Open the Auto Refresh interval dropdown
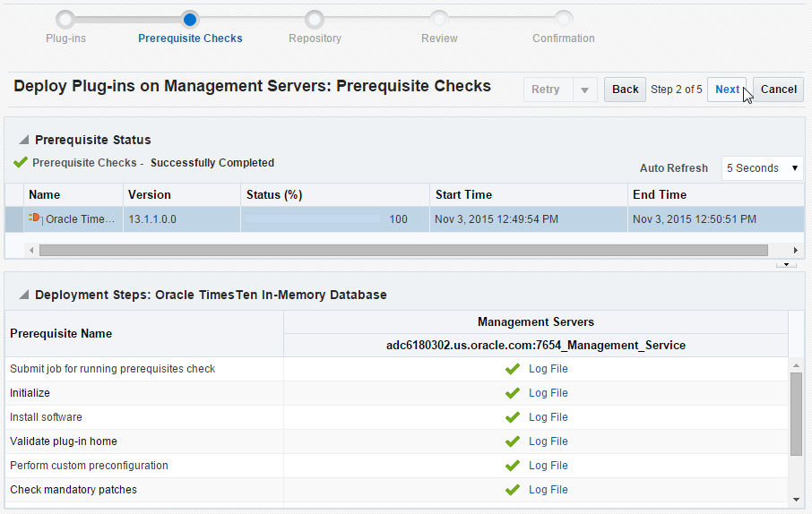Screen dimensions: 812x514 coord(762,168)
